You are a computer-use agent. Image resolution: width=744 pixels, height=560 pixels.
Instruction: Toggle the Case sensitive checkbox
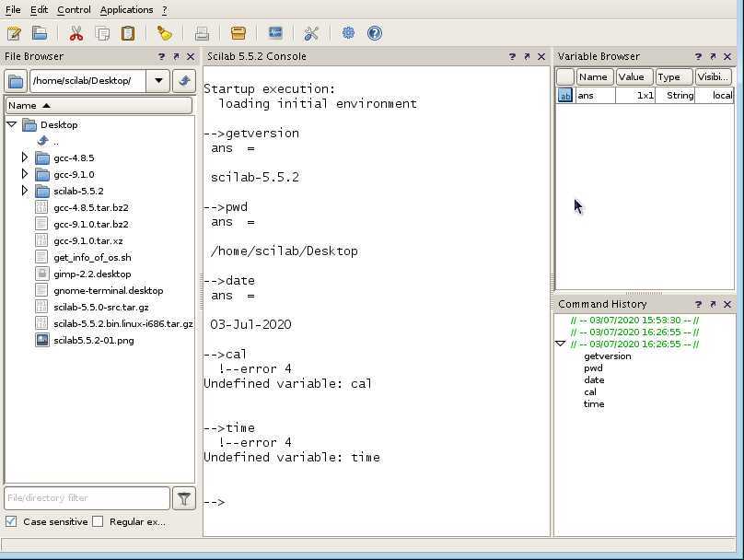pyautogui.click(x=11, y=521)
